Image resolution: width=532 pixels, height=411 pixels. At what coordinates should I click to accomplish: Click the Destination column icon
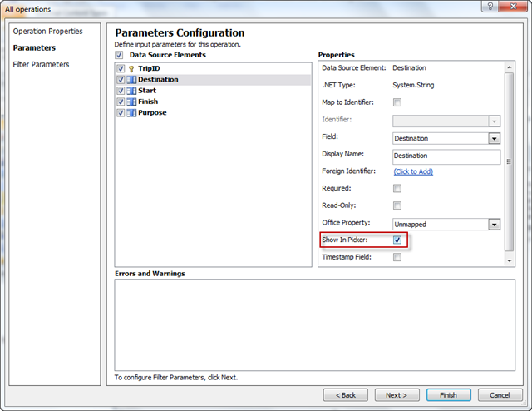click(x=131, y=80)
